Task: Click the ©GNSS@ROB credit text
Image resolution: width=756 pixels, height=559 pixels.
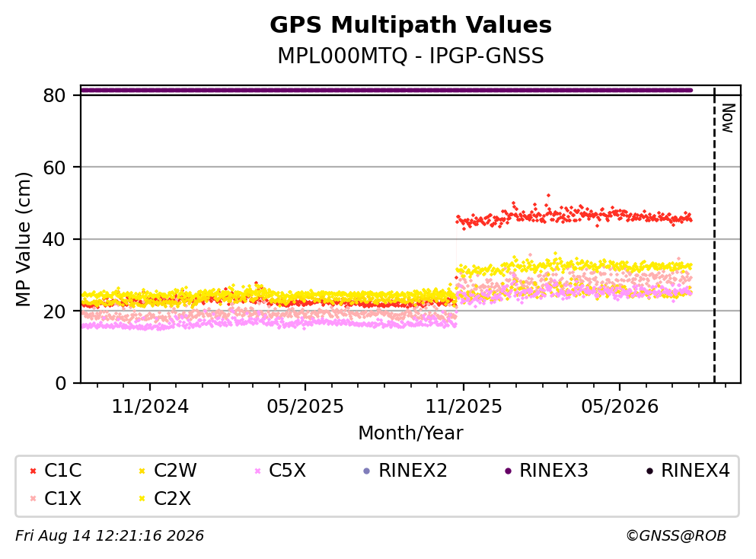Action: coord(676,536)
